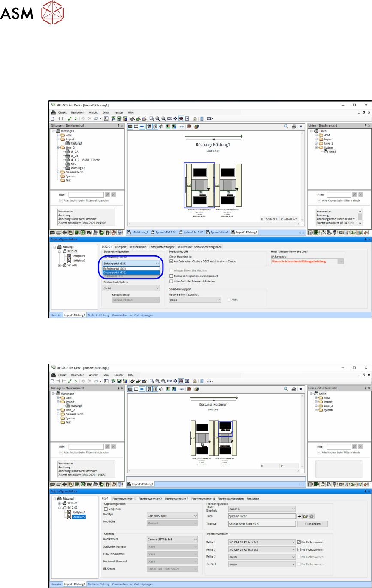The image size is (372, 588).
Task: Open the Leiterplattenstopper tab
Action: point(162,246)
